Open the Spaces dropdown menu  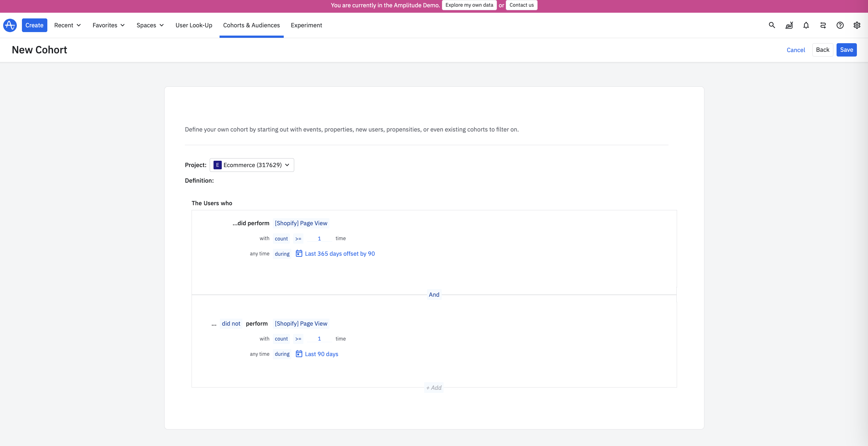pos(150,25)
